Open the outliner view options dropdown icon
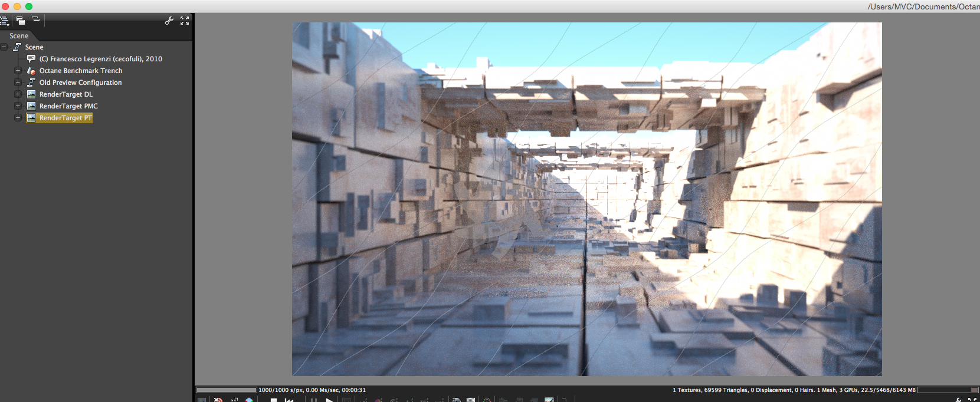The height and width of the screenshot is (402, 980). click(x=4, y=21)
